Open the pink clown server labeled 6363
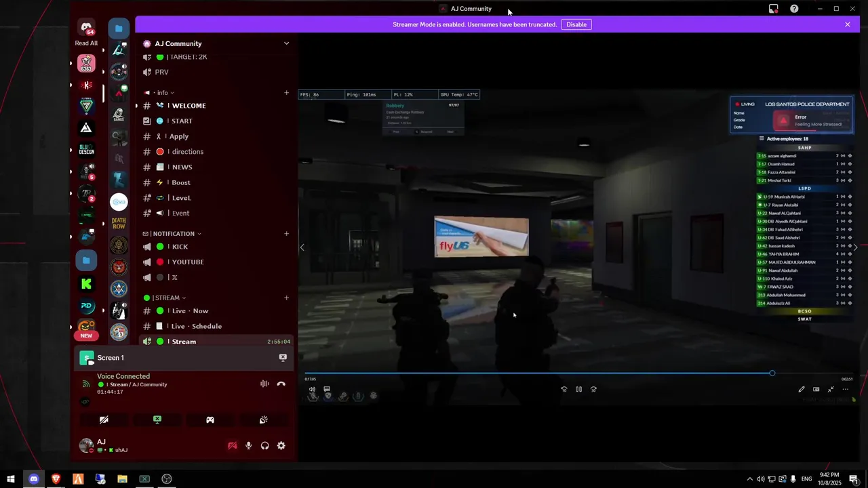The width and height of the screenshot is (868, 488). click(86, 64)
